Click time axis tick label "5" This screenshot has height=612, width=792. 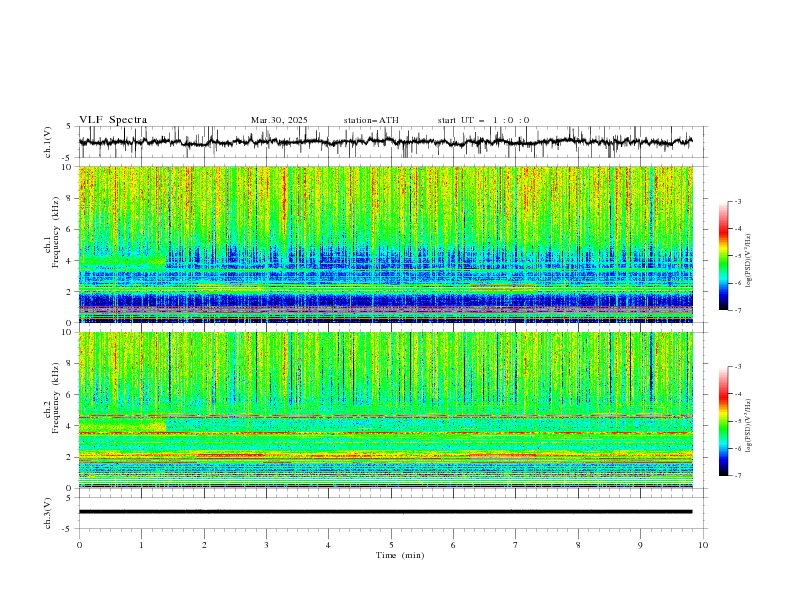(x=391, y=545)
